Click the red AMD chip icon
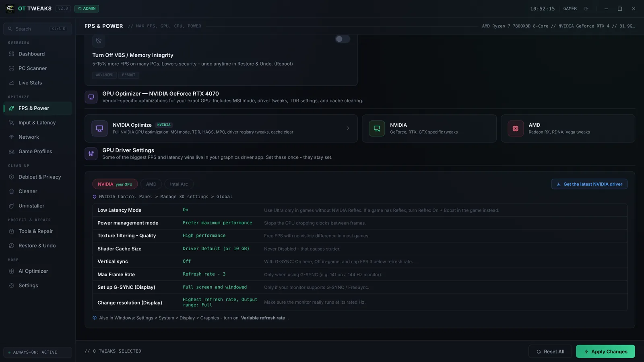 516,128
